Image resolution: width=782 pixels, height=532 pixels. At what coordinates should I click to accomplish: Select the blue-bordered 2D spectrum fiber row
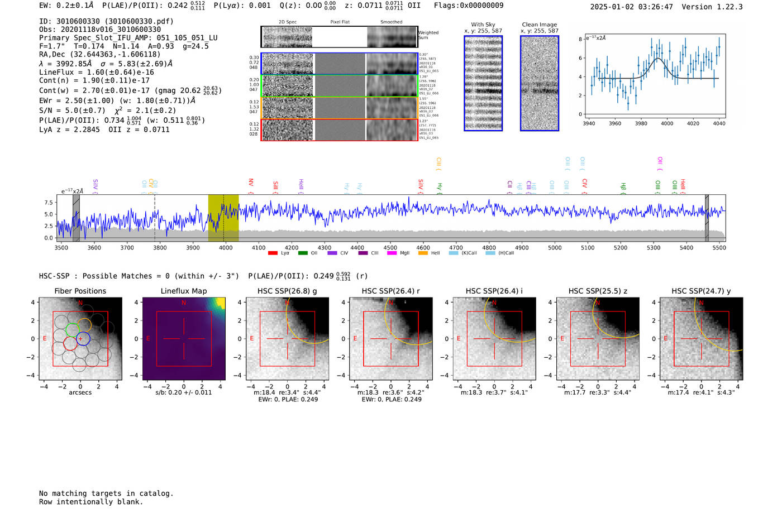click(x=340, y=64)
